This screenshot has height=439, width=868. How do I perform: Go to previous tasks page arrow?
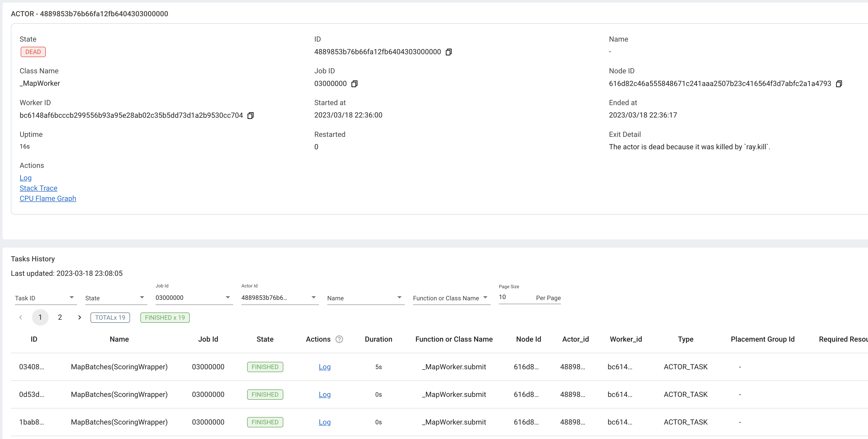[21, 317]
